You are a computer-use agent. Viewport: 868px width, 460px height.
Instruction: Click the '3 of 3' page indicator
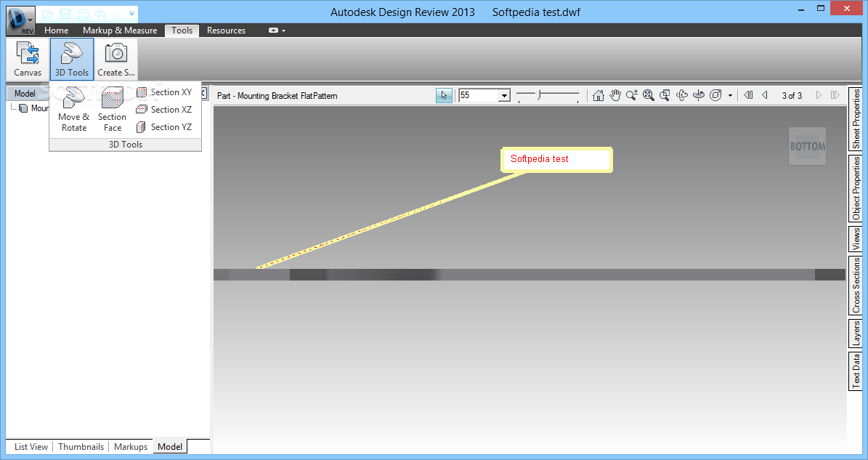[x=792, y=96]
